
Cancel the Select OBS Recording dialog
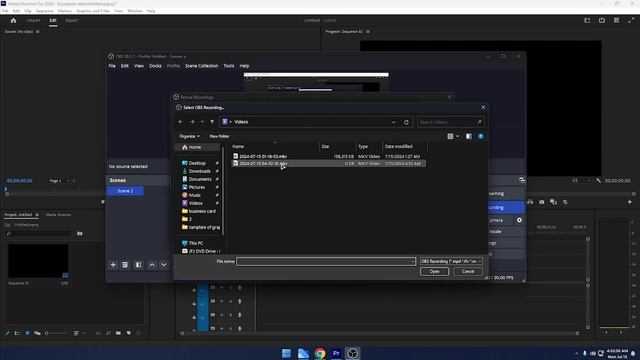(x=468, y=271)
